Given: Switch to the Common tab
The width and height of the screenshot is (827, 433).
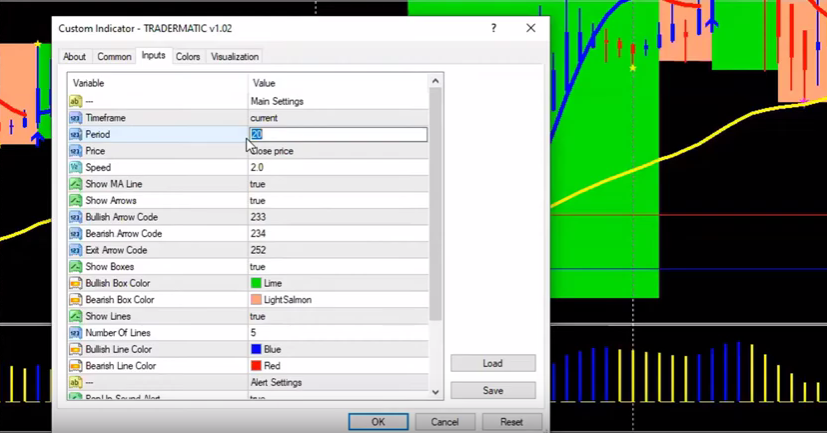Looking at the screenshot, I should click(x=114, y=56).
